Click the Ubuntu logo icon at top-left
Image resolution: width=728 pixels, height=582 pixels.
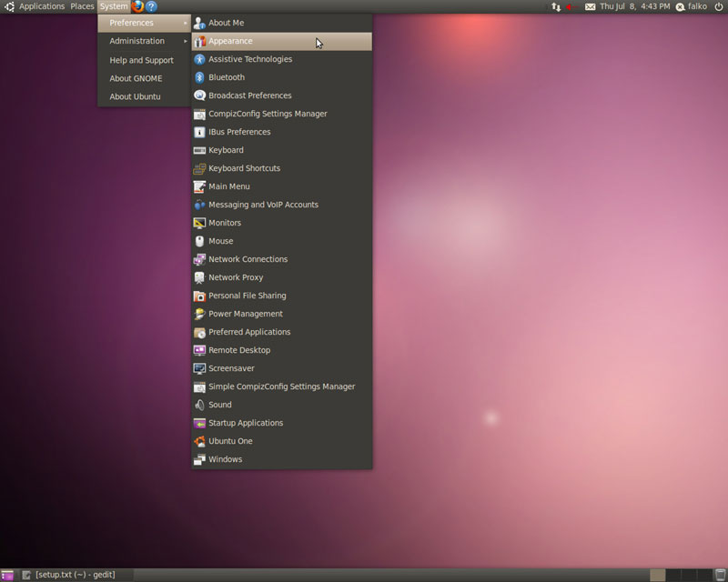click(x=8, y=6)
